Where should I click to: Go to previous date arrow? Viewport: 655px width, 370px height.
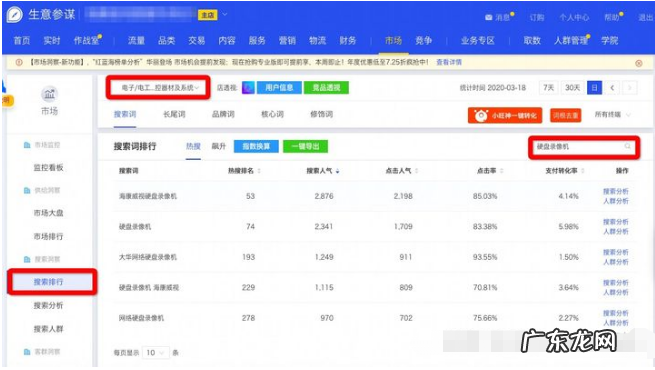click(612, 88)
